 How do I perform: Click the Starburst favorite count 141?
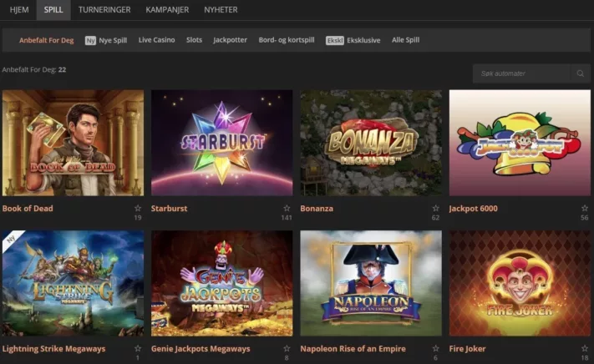click(x=287, y=218)
